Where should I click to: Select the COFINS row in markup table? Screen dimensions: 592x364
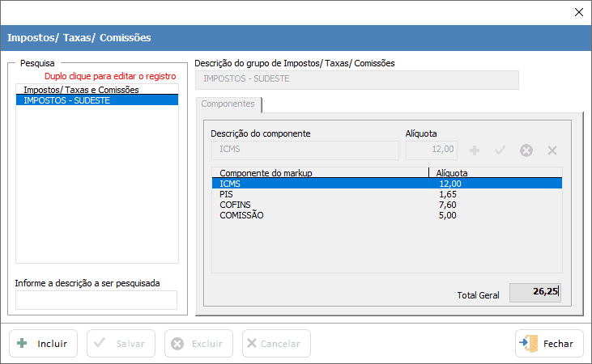click(x=386, y=205)
